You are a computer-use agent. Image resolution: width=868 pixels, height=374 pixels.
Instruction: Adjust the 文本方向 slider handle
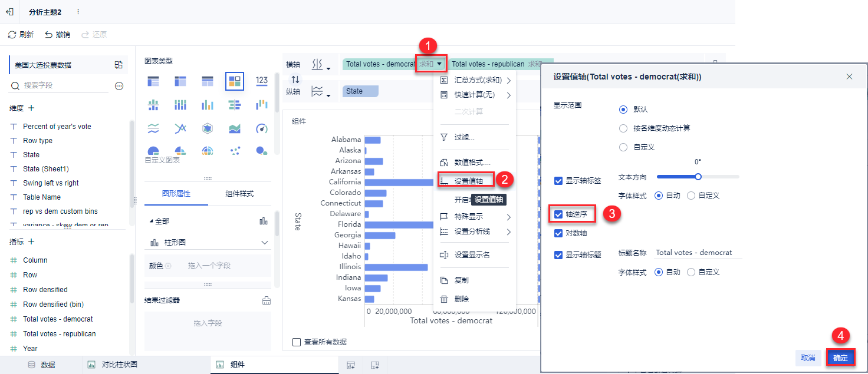pos(698,176)
